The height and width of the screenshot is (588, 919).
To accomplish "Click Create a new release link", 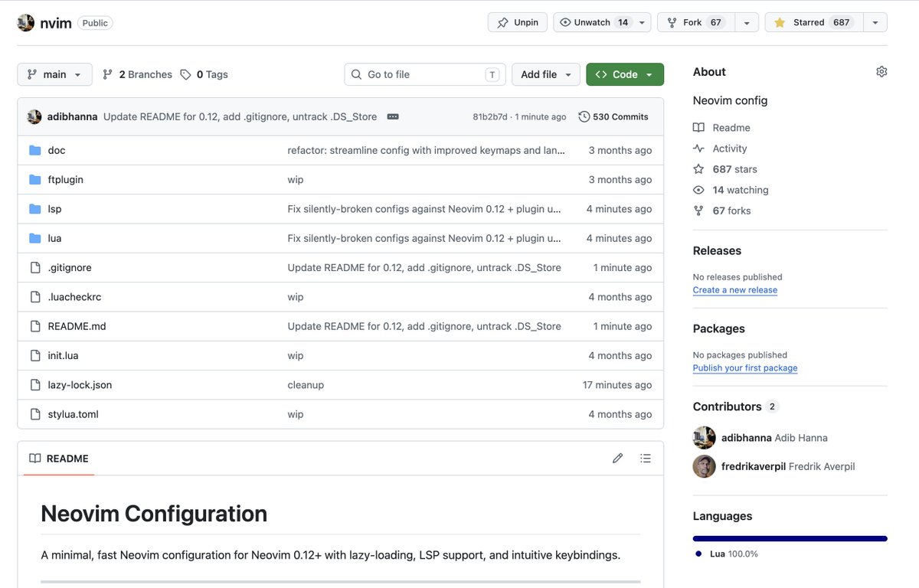I will [x=735, y=290].
